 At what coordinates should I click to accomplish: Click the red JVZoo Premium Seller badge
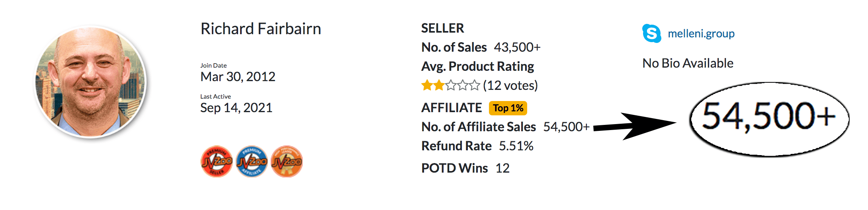coord(217,161)
